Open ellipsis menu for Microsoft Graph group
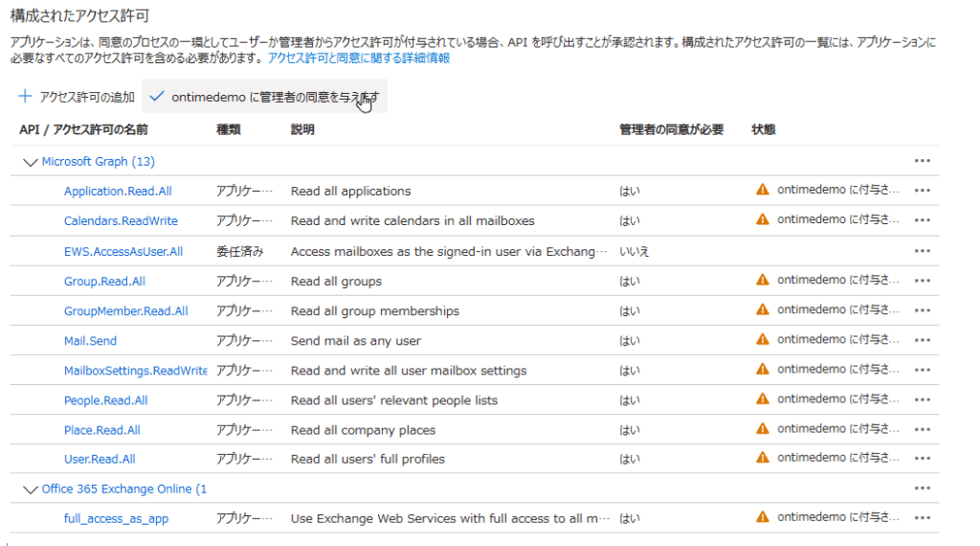 (x=922, y=161)
